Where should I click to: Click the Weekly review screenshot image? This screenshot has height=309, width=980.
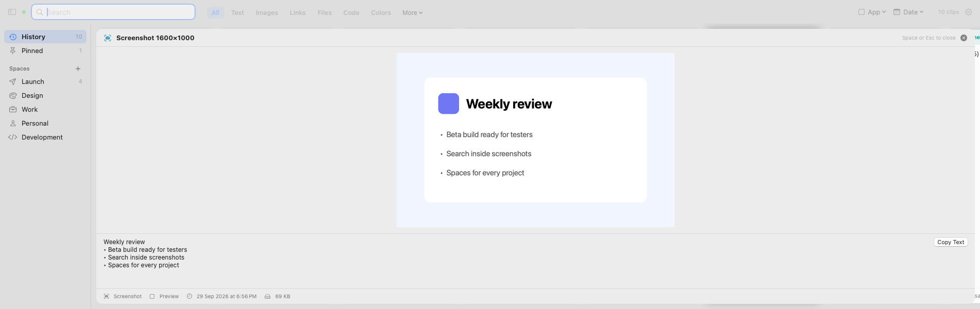click(x=535, y=140)
